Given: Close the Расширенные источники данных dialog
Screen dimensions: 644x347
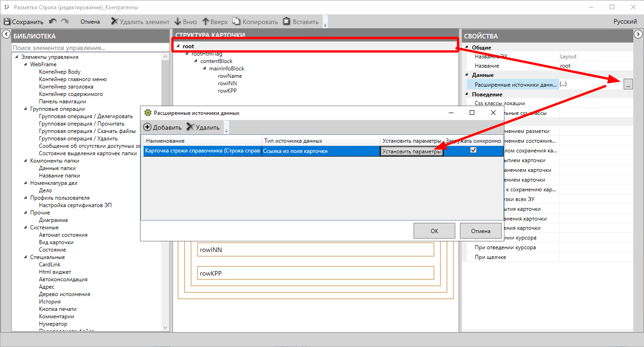Looking at the screenshot, I should pyautogui.click(x=493, y=113).
